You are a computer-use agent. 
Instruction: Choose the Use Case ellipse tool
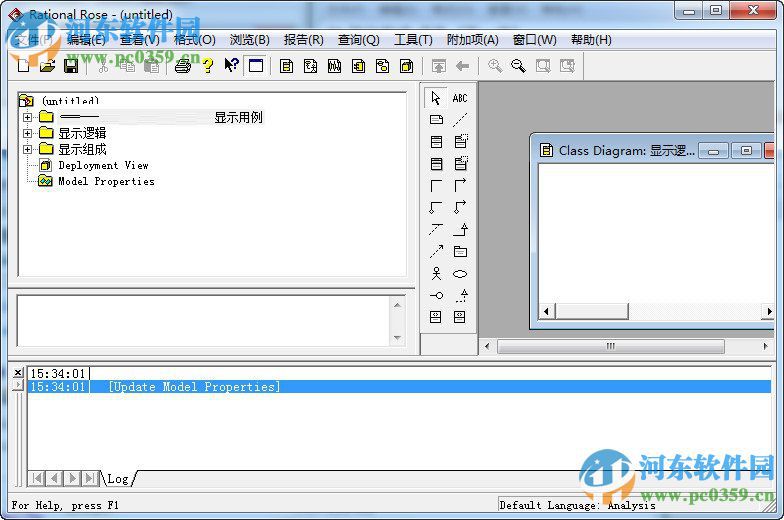[x=460, y=274]
